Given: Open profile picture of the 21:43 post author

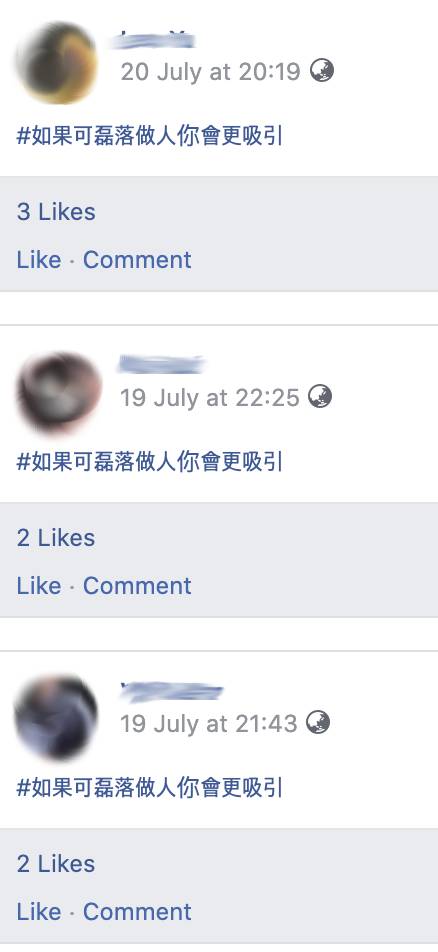Looking at the screenshot, I should tap(56, 717).
